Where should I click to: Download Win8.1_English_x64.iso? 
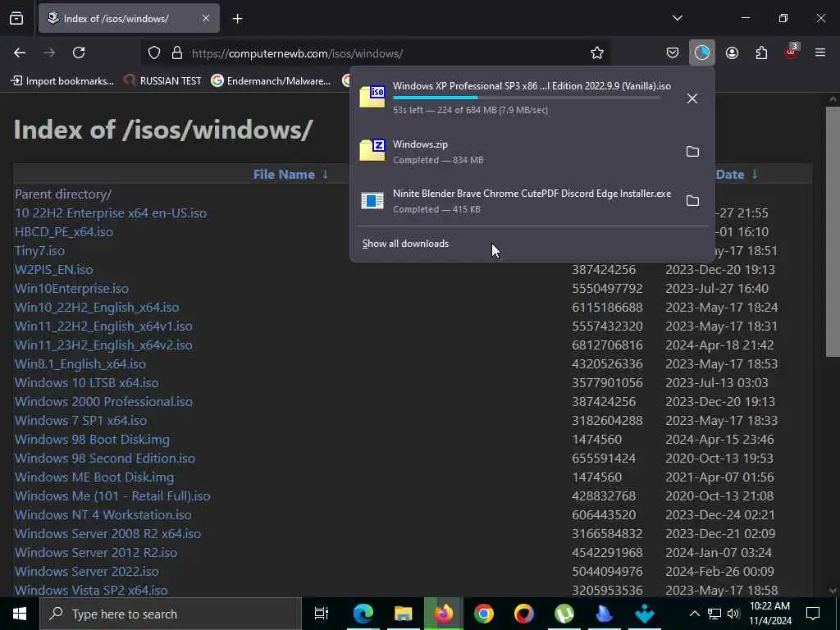point(80,363)
